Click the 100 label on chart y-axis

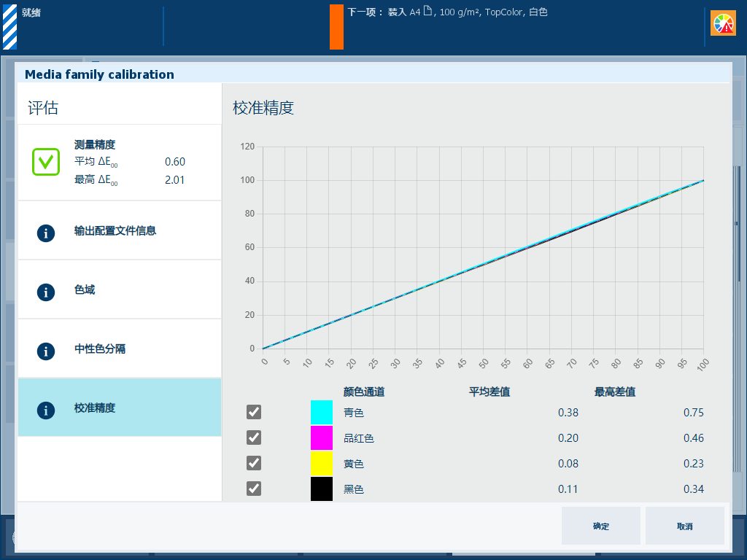(247, 180)
